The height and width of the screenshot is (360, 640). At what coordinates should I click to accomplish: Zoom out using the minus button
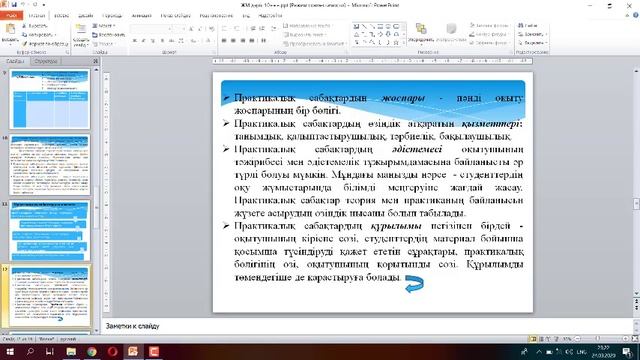tap(578, 339)
